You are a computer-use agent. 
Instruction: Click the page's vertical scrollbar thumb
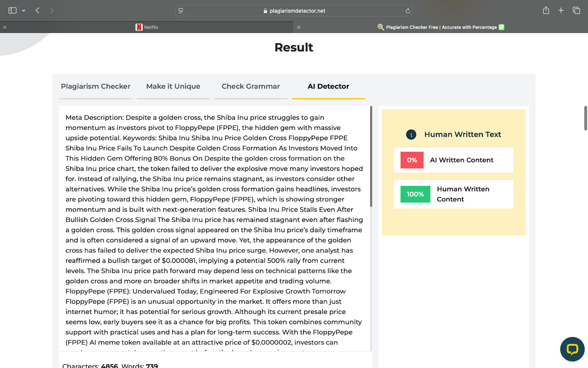(x=586, y=118)
